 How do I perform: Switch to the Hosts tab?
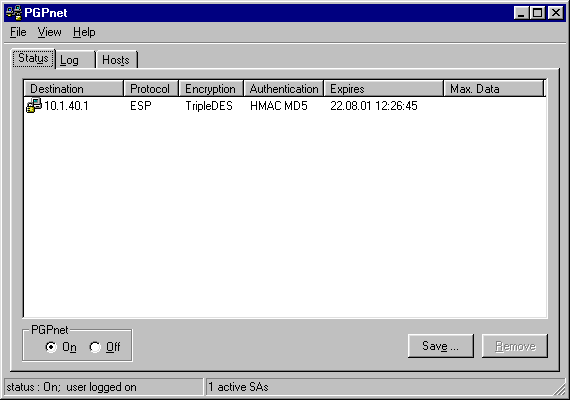pos(117,60)
